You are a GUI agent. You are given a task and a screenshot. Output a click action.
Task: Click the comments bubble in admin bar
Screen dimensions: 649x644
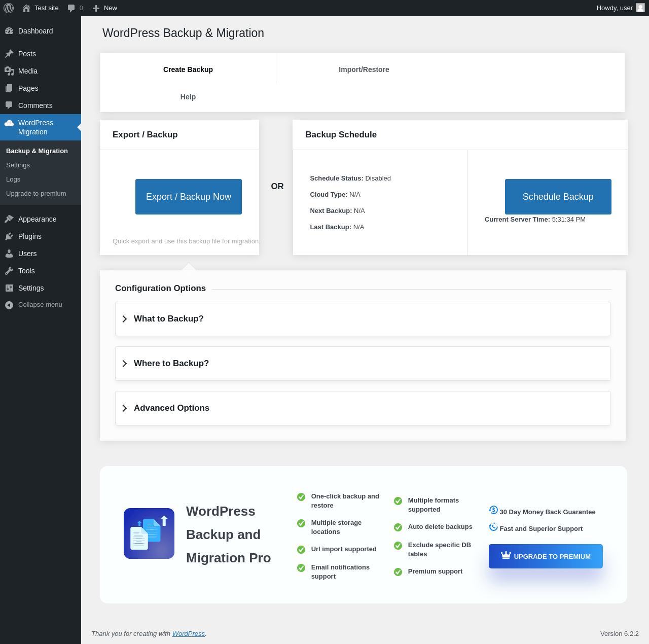coord(71,8)
